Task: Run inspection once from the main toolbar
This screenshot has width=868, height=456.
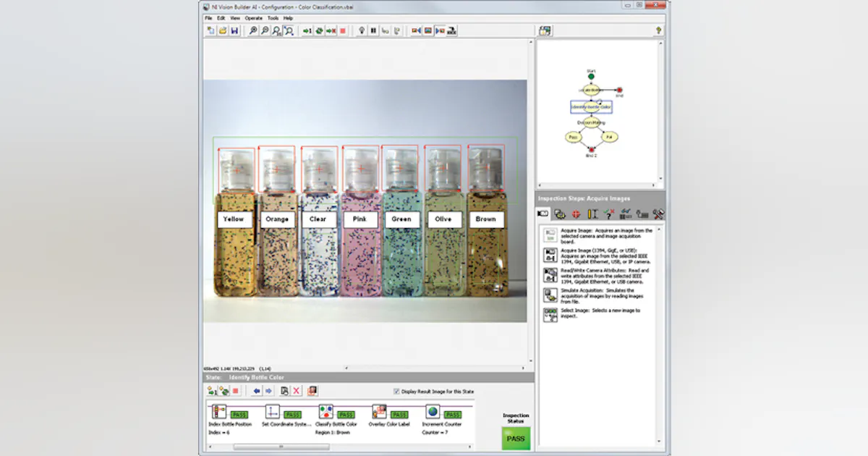Action: point(307,30)
